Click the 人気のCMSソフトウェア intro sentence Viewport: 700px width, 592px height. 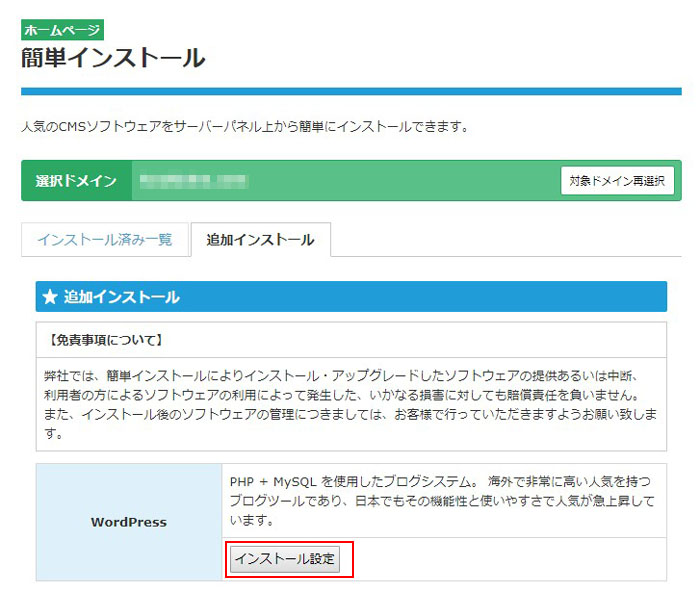coord(246,127)
